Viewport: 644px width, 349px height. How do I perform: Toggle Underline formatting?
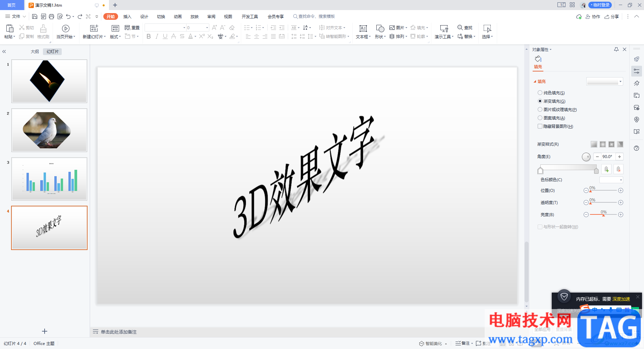tap(165, 36)
